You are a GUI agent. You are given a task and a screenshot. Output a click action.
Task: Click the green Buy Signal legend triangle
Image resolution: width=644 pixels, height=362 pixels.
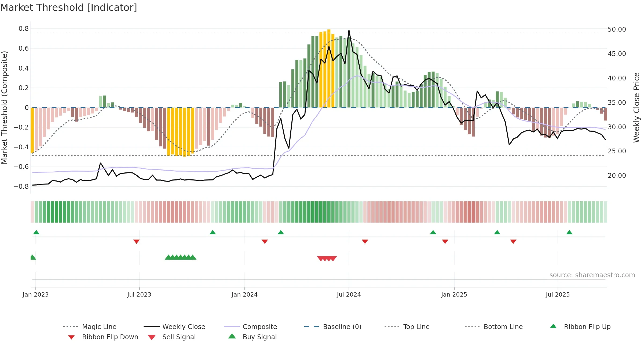[x=232, y=336]
